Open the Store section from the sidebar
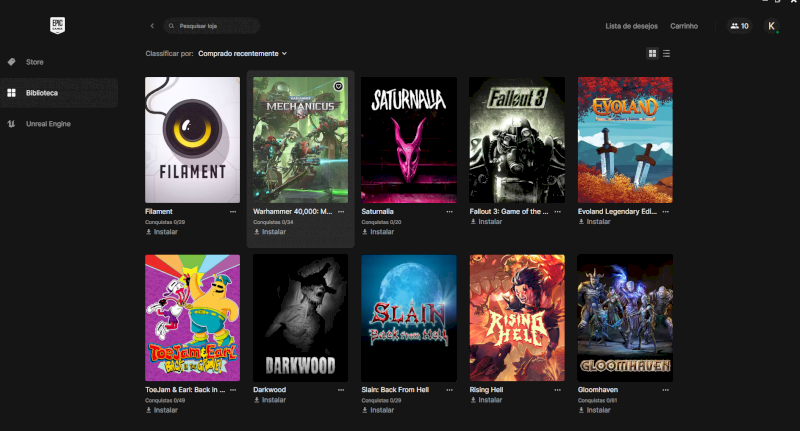800x431 pixels. tap(34, 62)
